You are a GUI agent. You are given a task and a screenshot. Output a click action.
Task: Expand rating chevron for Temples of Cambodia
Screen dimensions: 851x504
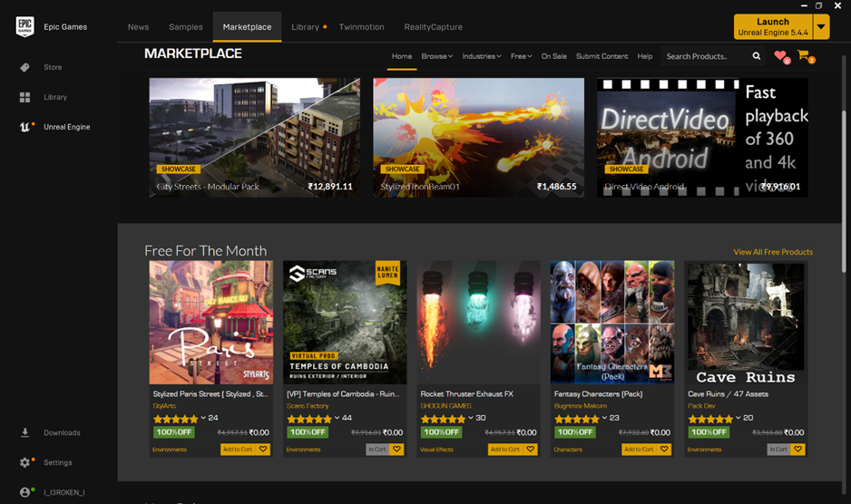(337, 418)
